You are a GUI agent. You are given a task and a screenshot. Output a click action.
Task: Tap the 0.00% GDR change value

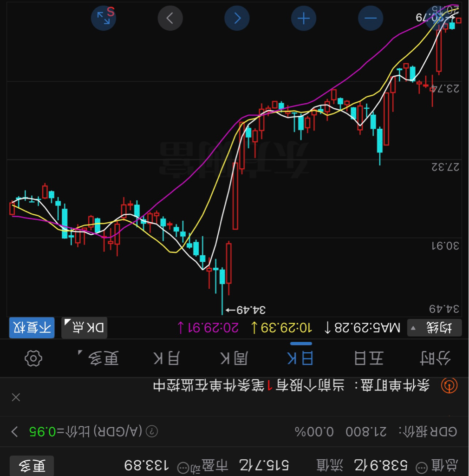click(x=314, y=431)
